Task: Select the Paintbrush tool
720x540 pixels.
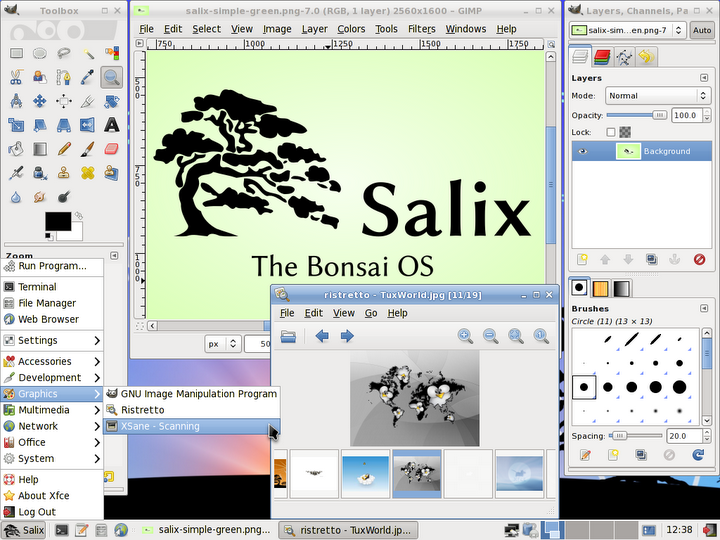Action: [88, 149]
